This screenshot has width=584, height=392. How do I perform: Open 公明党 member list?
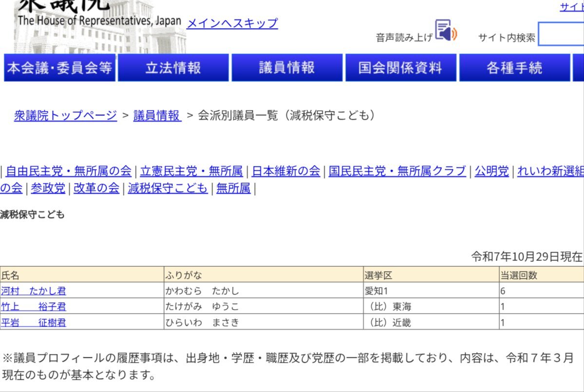[x=491, y=171]
